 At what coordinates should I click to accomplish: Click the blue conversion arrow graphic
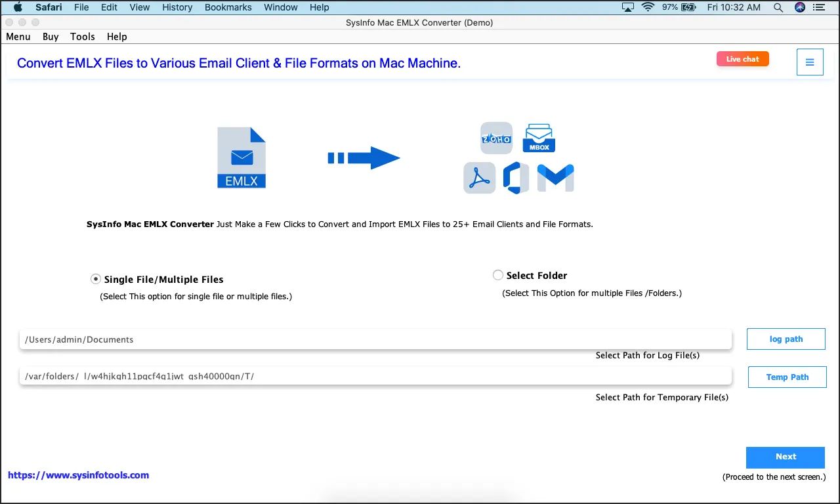(364, 157)
